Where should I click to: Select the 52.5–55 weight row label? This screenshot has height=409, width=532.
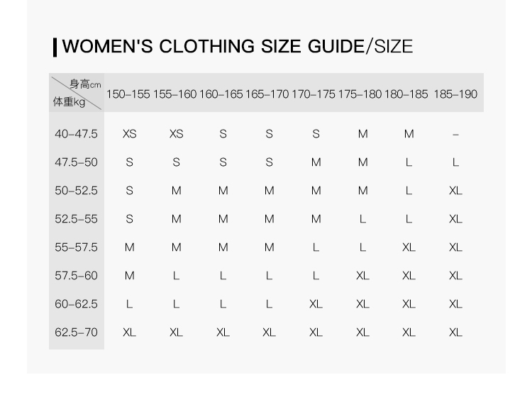pos(76,219)
